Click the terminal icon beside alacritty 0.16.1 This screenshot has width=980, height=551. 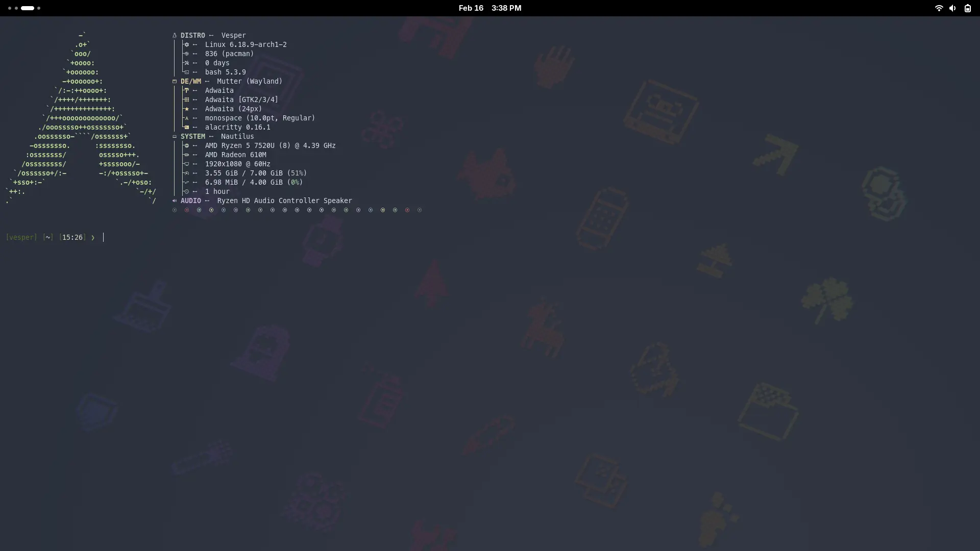(x=186, y=128)
